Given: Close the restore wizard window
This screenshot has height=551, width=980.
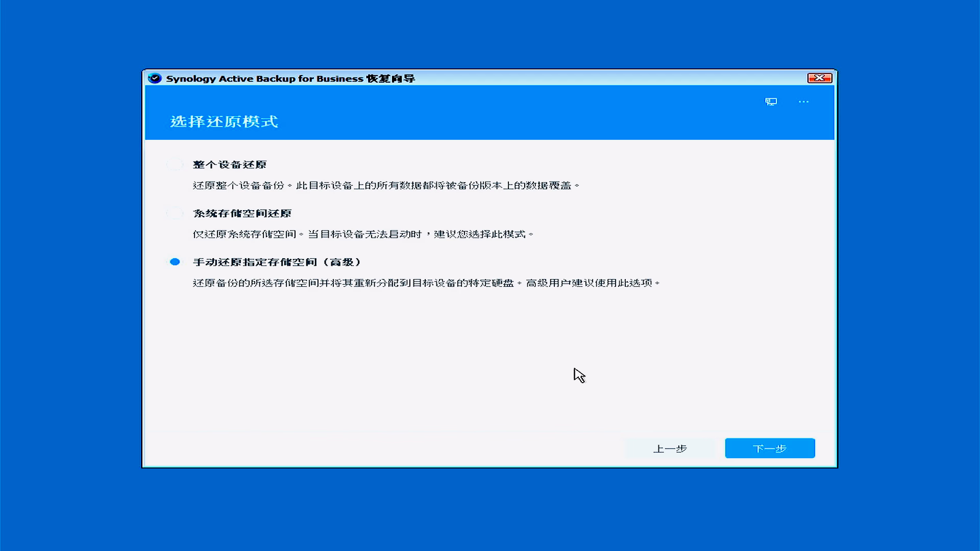Looking at the screenshot, I should coord(820,78).
